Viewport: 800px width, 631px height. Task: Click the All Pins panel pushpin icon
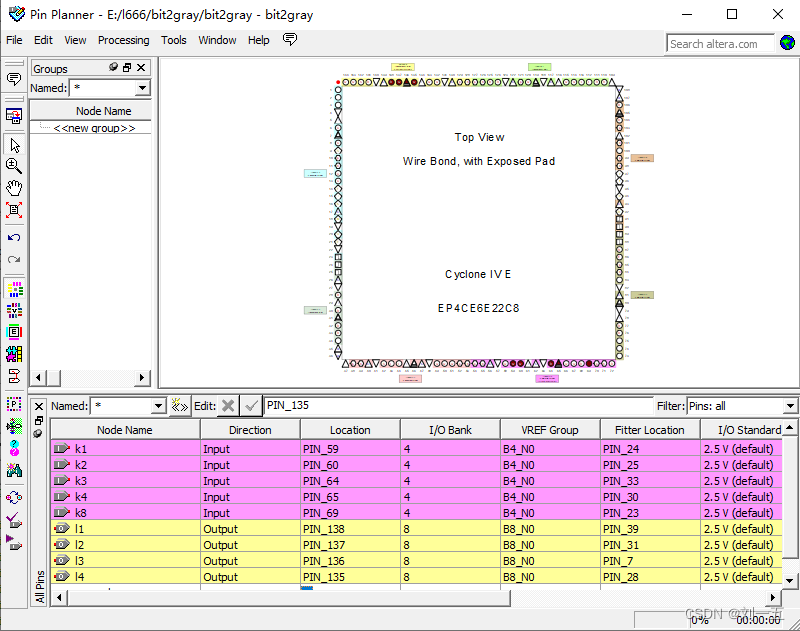38,434
